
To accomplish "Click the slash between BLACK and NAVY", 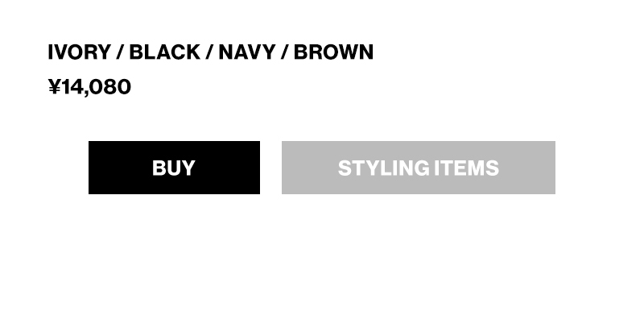I will pyautogui.click(x=209, y=52).
